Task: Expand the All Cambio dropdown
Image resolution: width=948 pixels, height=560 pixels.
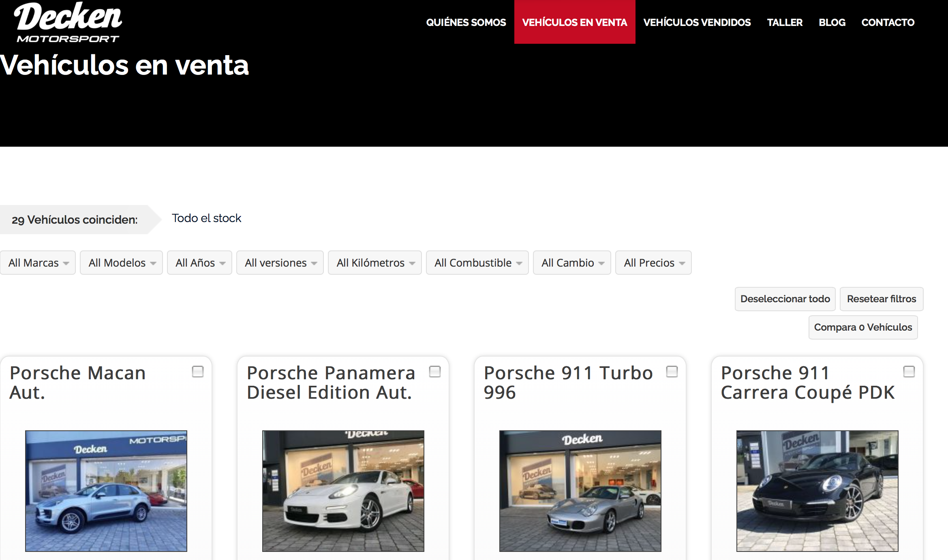Action: 572,263
